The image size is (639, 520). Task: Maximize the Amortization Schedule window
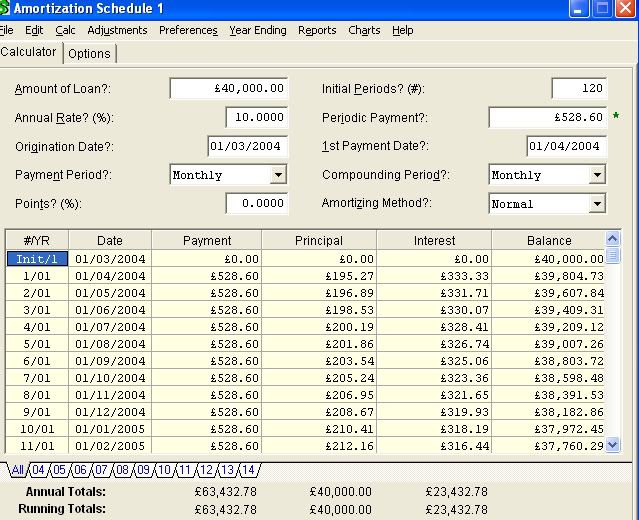(x=602, y=8)
